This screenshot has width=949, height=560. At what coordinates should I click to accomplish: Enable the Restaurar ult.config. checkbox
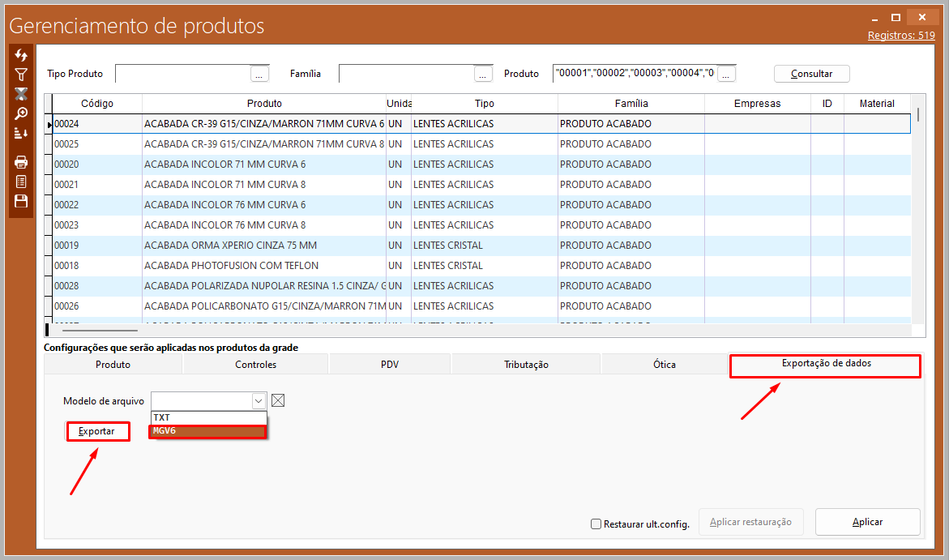point(596,524)
